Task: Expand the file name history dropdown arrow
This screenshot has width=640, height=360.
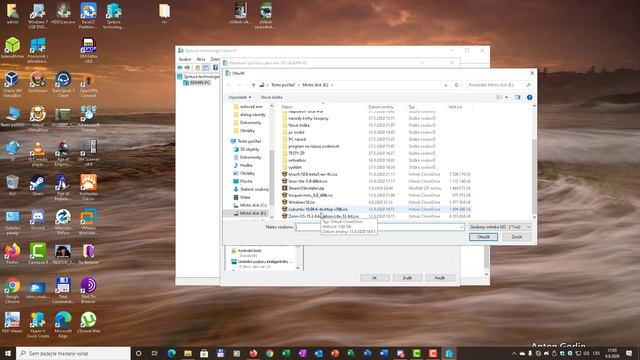Action: pos(462,227)
